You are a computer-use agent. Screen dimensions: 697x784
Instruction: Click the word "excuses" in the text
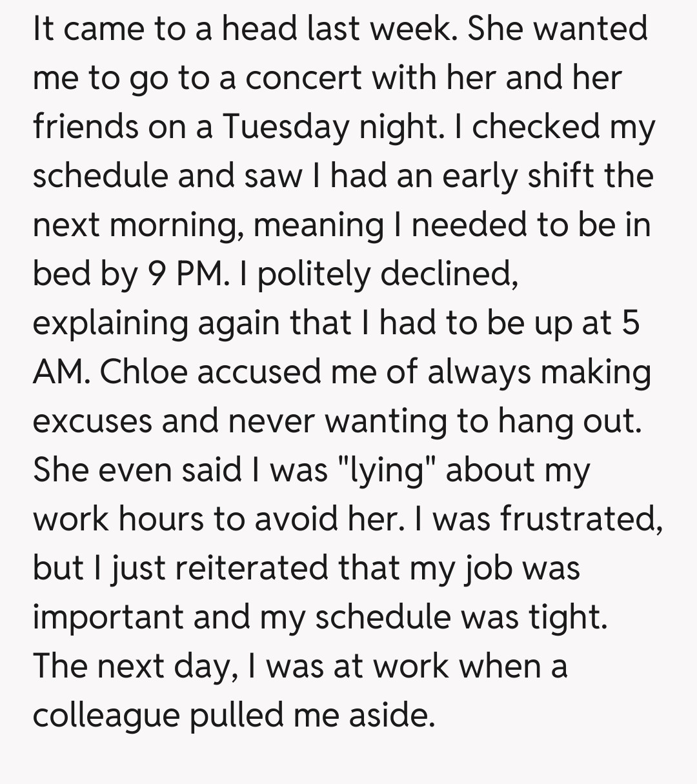92,421
